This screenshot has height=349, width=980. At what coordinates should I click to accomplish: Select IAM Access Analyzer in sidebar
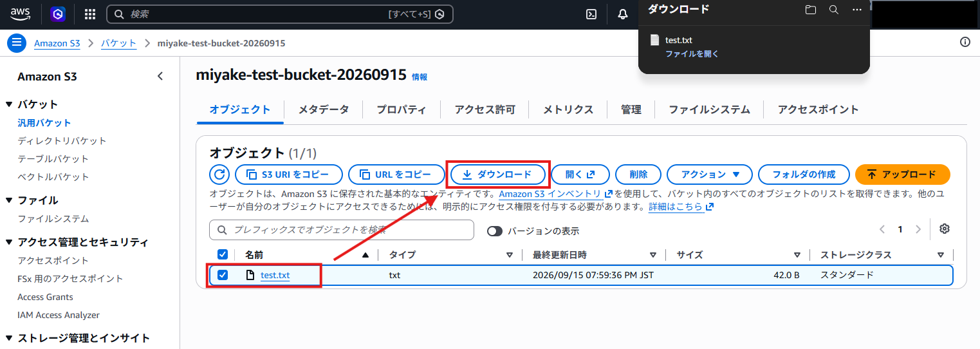59,315
